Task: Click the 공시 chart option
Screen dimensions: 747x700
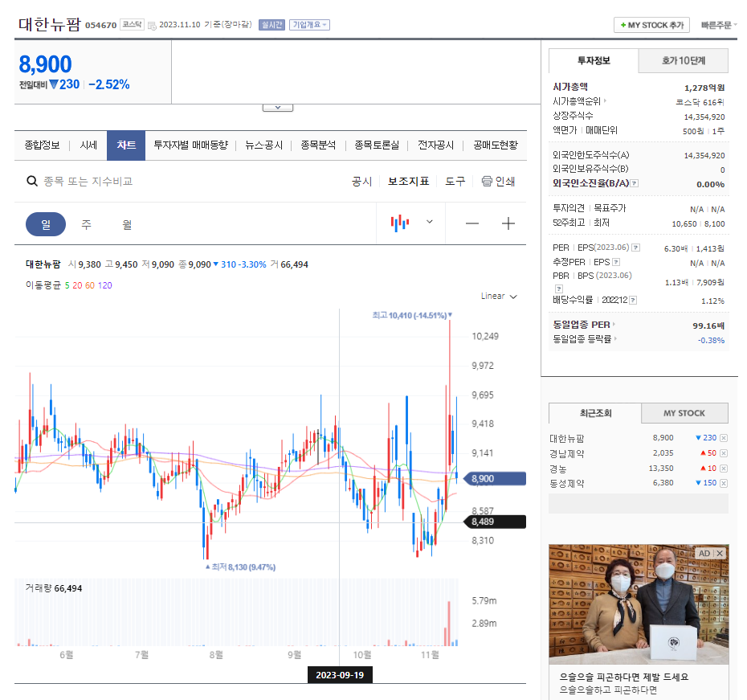Action: point(361,181)
